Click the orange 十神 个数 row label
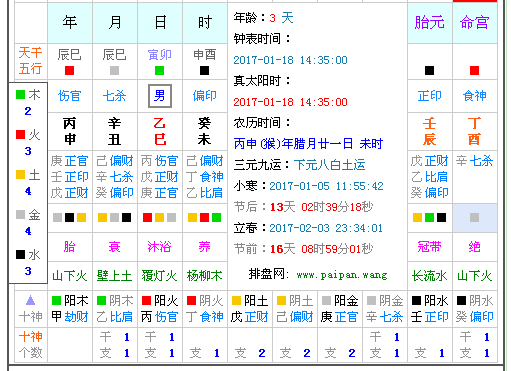Screen dimensions: 511x371 click(x=31, y=345)
